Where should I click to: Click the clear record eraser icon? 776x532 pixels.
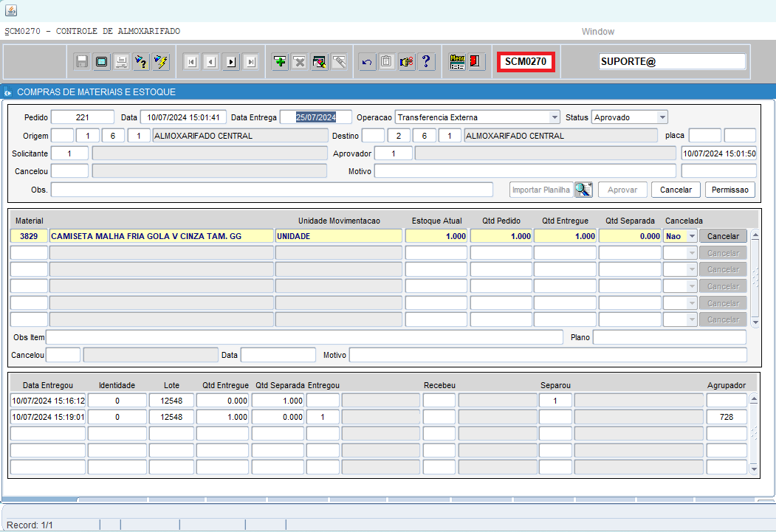click(319, 62)
